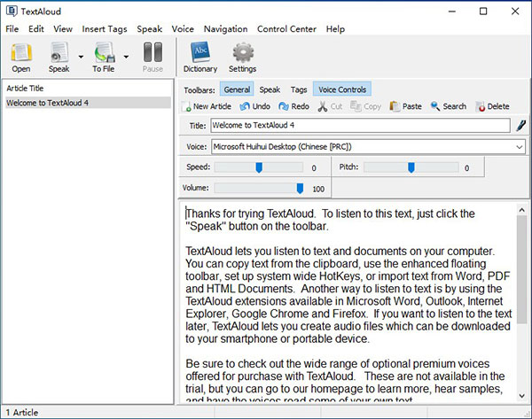Open Settings gear icon
This screenshot has width=532, height=419.
tap(242, 52)
